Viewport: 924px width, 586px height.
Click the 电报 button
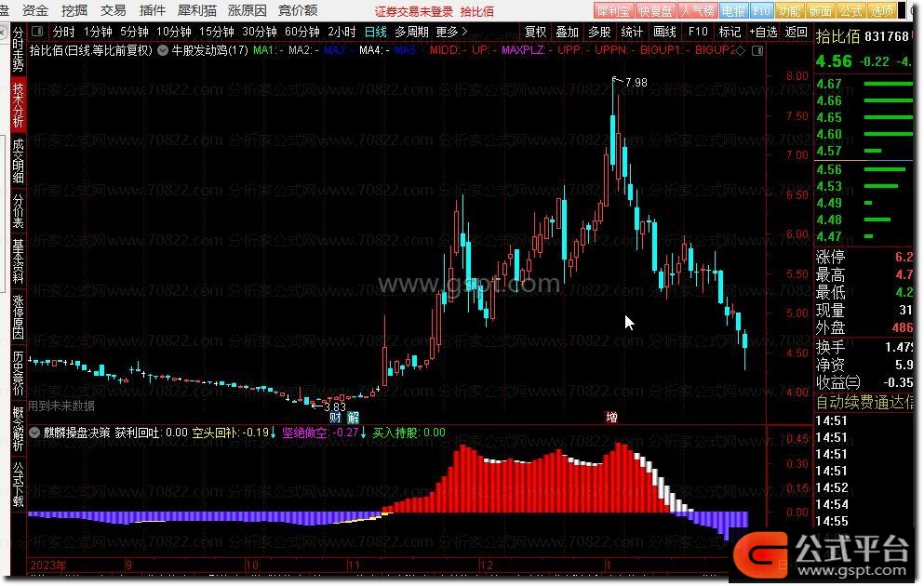(x=733, y=10)
